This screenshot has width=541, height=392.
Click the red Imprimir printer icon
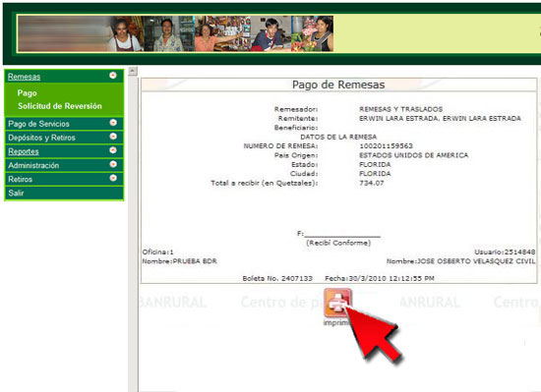click(337, 303)
